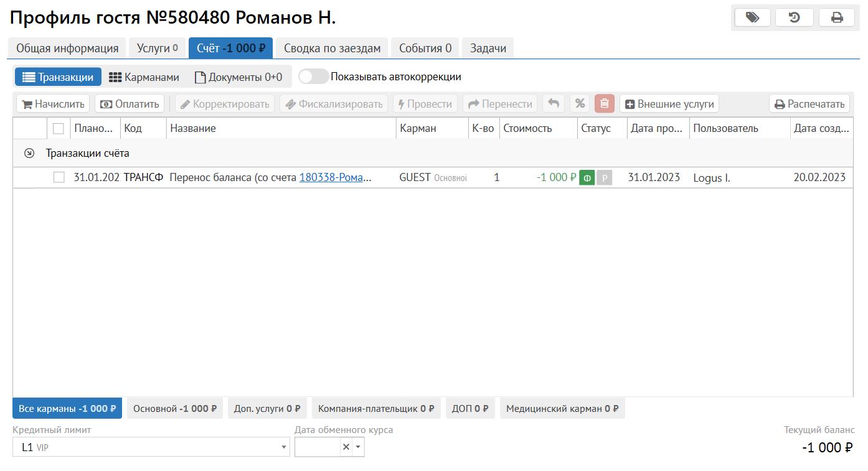Screen dimensions: 868x471
Task: Sort by the Название column header
Action: coord(281,129)
